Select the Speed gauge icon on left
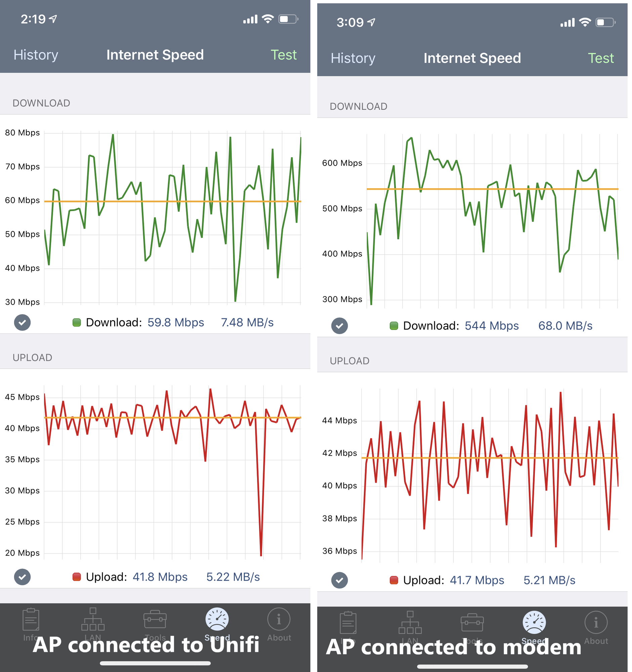 pos(217,620)
